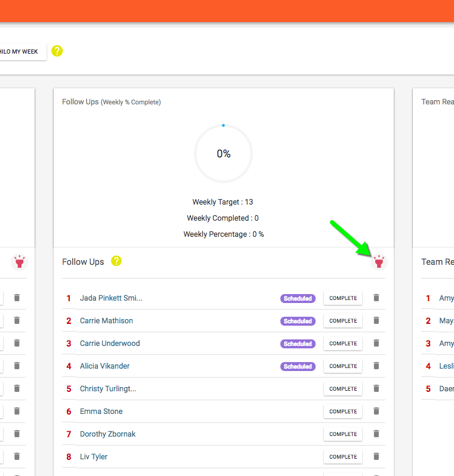This screenshot has height=476, width=454.
Task: Select Liv Tyler from follow ups list
Action: pyautogui.click(x=94, y=457)
